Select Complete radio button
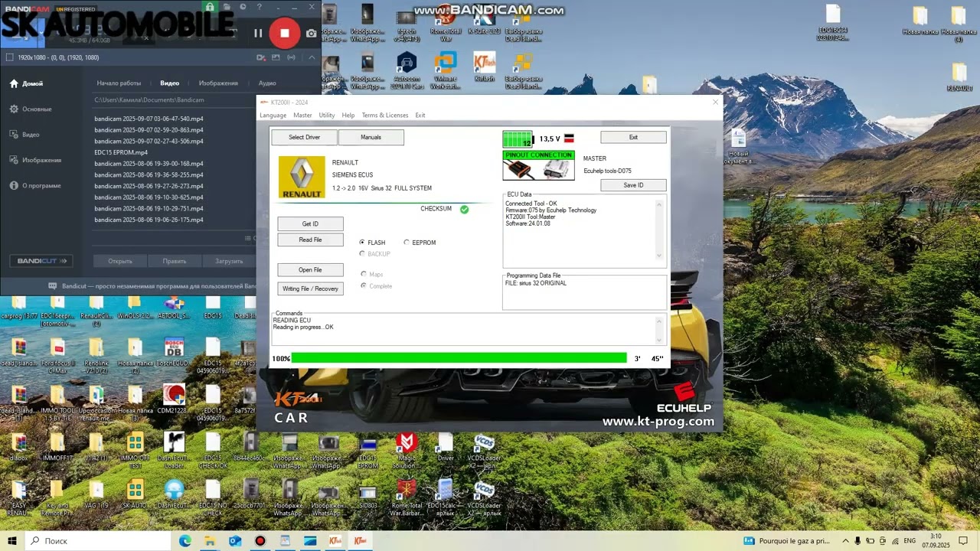 coord(364,286)
